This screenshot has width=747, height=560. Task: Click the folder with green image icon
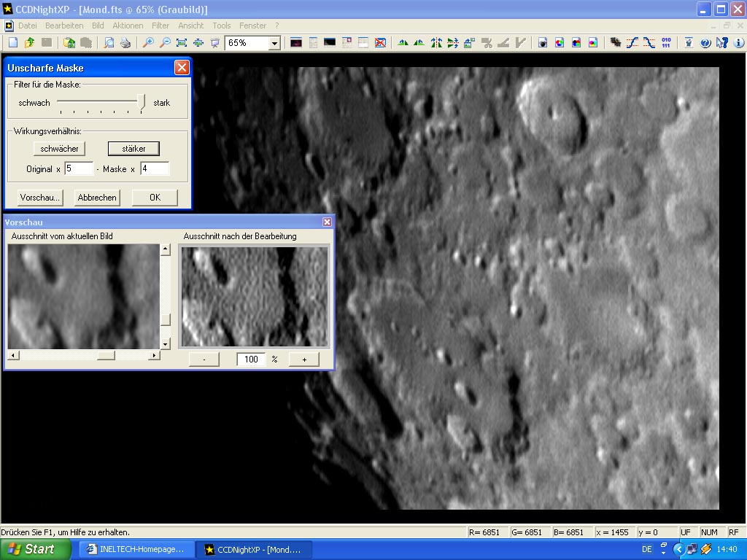point(69,43)
